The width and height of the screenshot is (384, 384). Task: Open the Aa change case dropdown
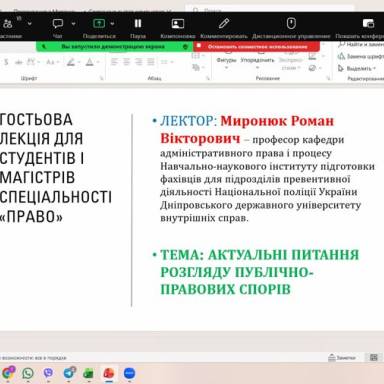(52, 62)
